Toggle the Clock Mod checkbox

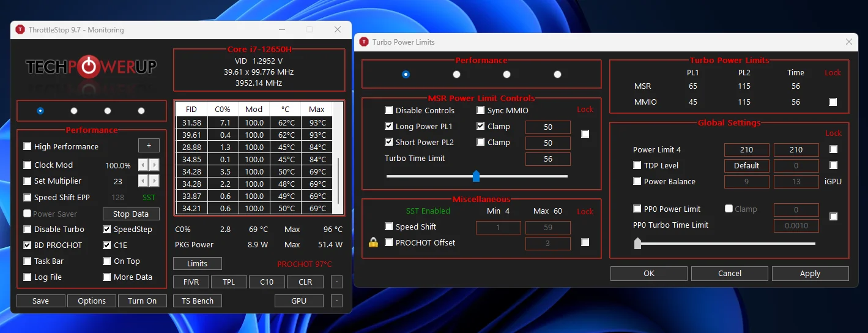coord(28,165)
